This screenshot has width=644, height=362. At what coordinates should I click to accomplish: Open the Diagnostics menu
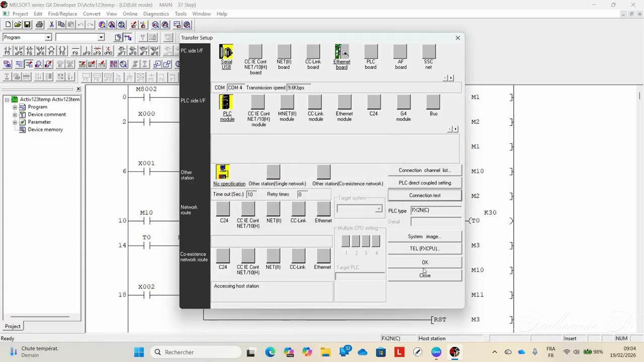(156, 14)
